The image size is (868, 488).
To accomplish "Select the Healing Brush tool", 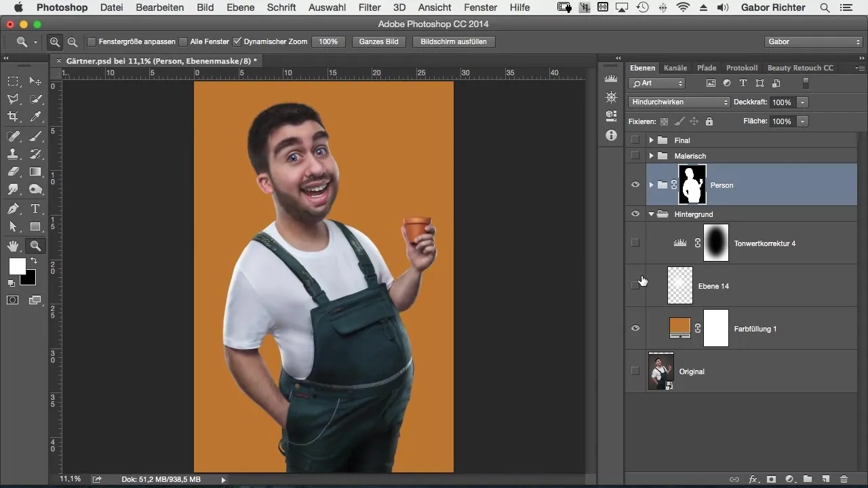I will coord(13,136).
